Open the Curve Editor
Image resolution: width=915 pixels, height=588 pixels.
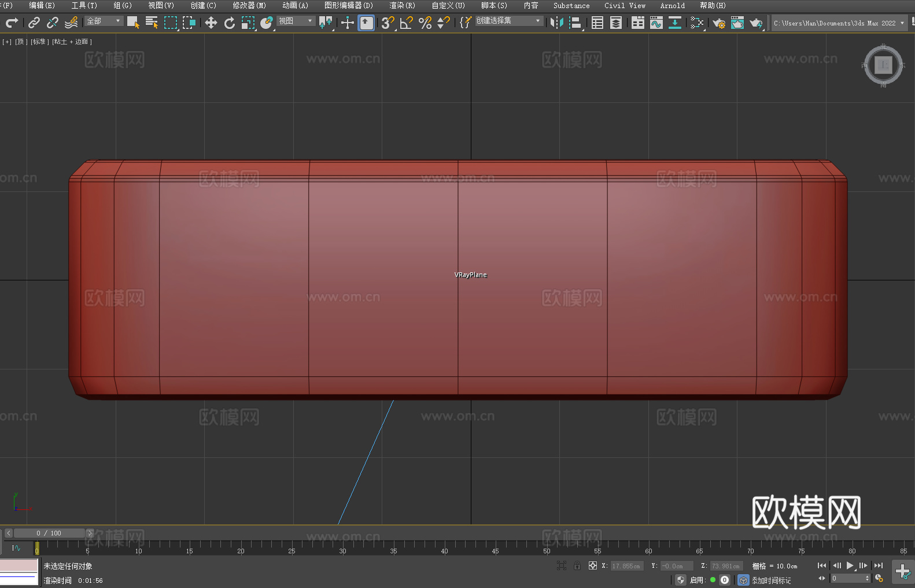click(656, 23)
